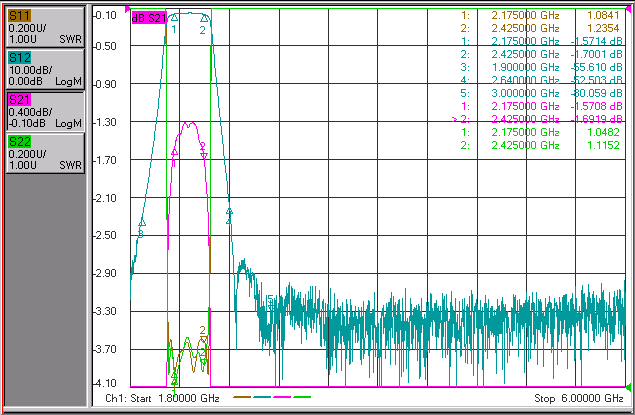Select active magenta marker 2 readout row
The image size is (635, 415).
537,119
